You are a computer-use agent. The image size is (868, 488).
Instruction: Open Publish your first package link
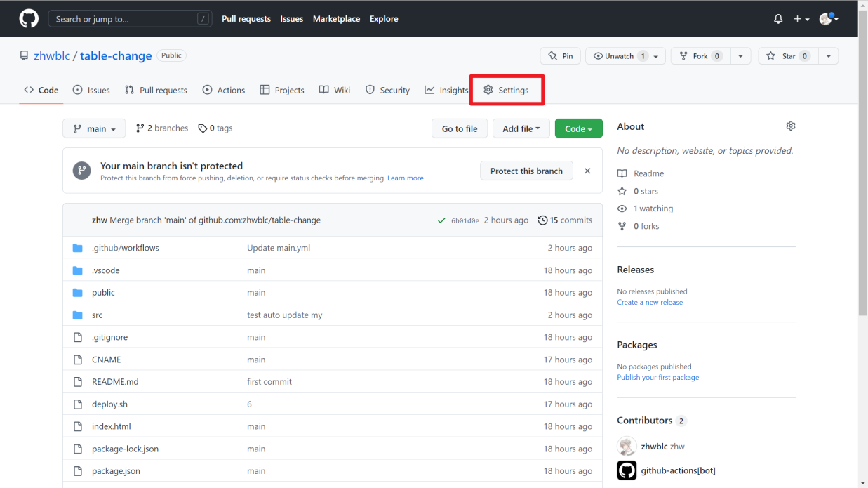(x=658, y=378)
